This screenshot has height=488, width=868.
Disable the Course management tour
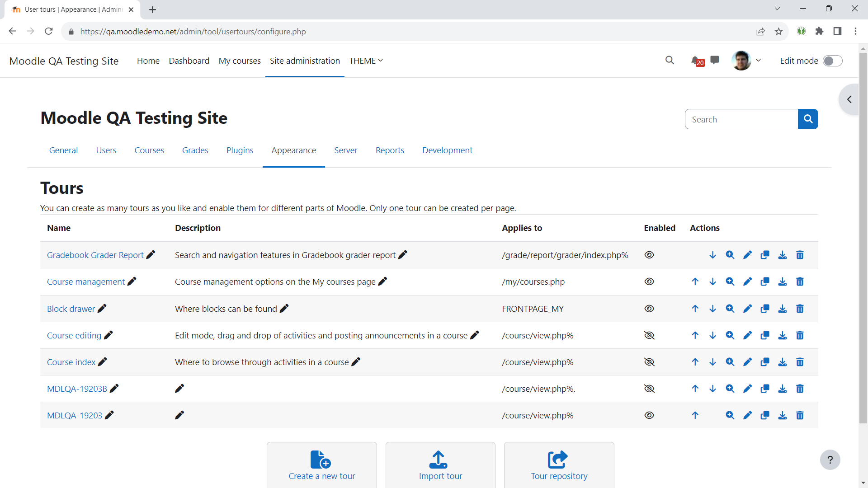pos(649,282)
